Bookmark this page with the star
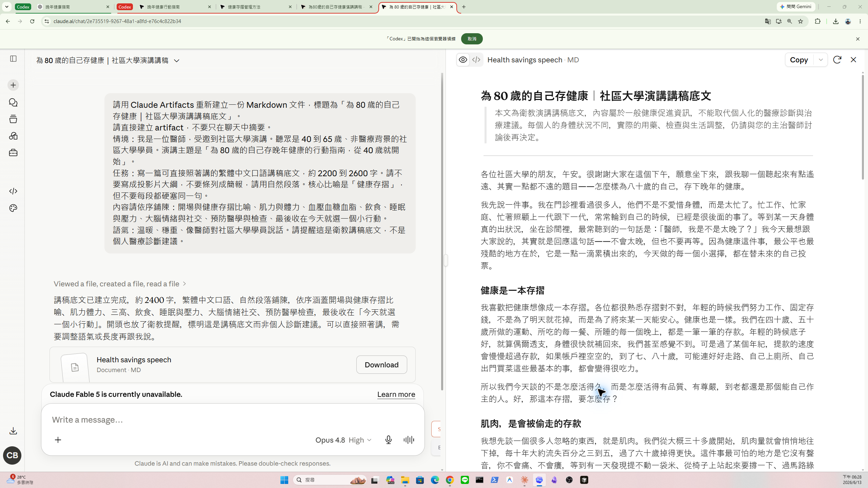 click(801, 21)
